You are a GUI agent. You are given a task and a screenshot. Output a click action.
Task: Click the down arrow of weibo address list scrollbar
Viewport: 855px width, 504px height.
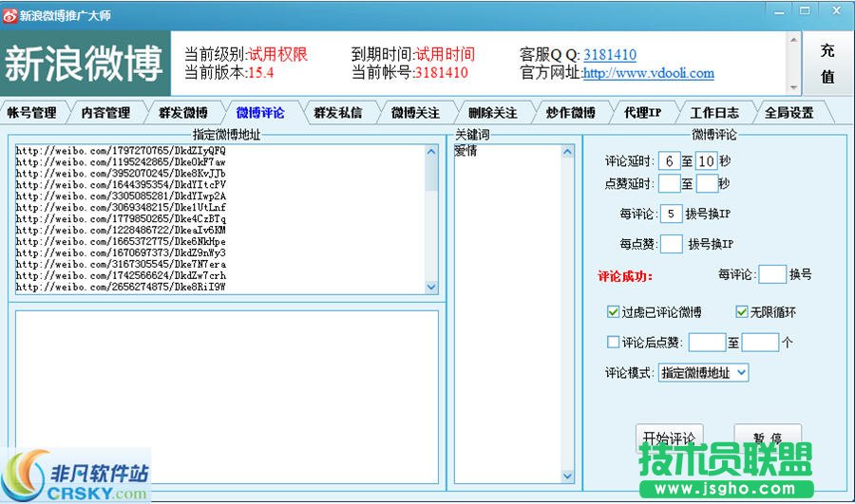[x=431, y=287]
